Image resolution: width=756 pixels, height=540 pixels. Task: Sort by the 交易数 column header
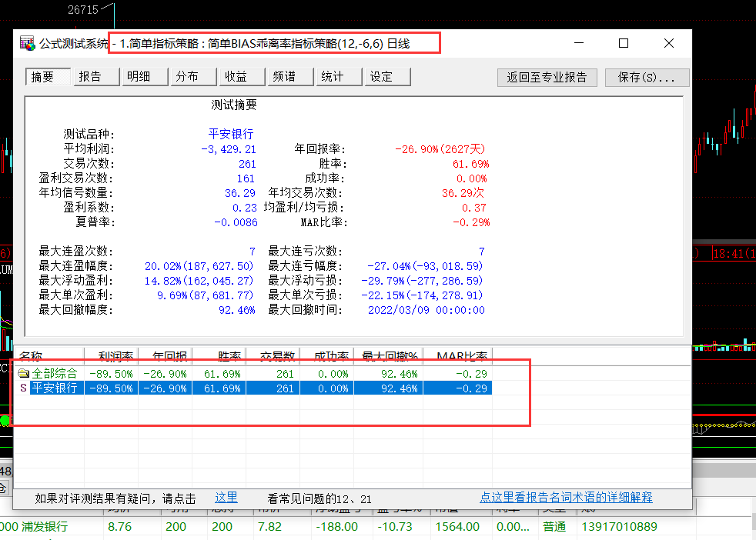point(273,356)
